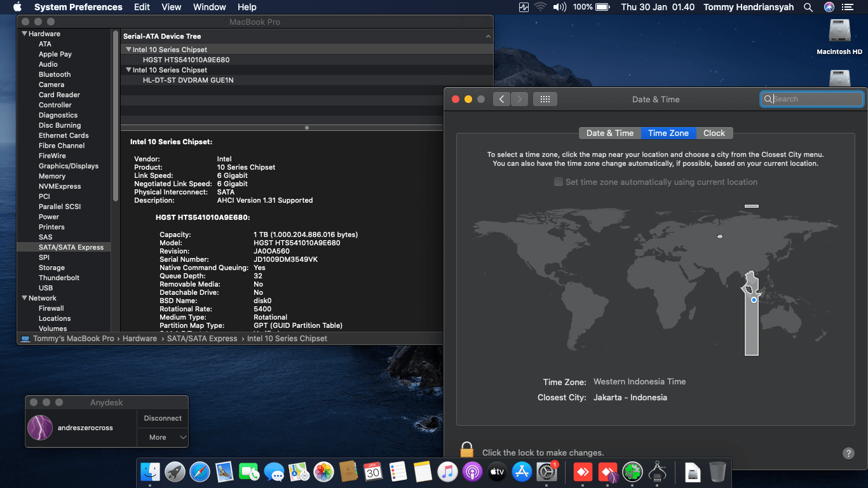Switch to the Date & Time tab

pyautogui.click(x=609, y=133)
